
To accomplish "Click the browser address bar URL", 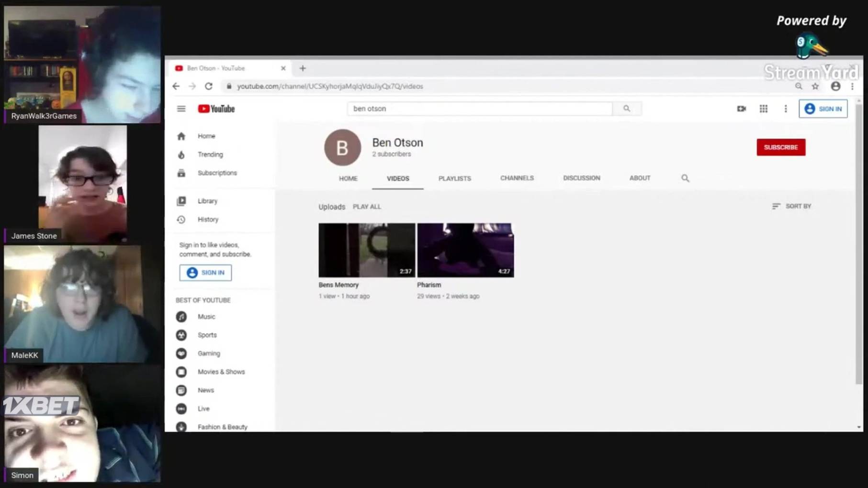I will [330, 87].
